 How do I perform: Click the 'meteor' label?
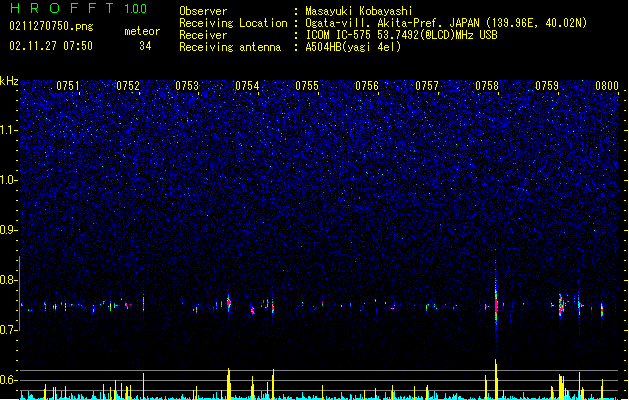click(142, 31)
